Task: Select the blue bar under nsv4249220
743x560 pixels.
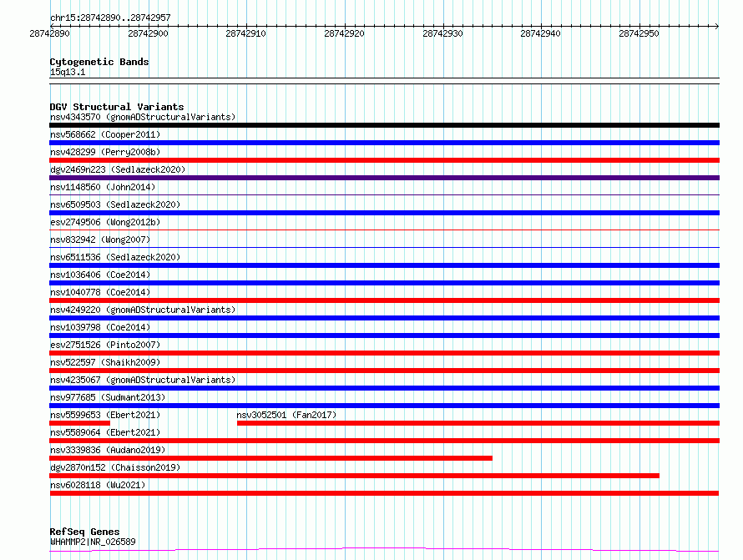Action: point(384,318)
